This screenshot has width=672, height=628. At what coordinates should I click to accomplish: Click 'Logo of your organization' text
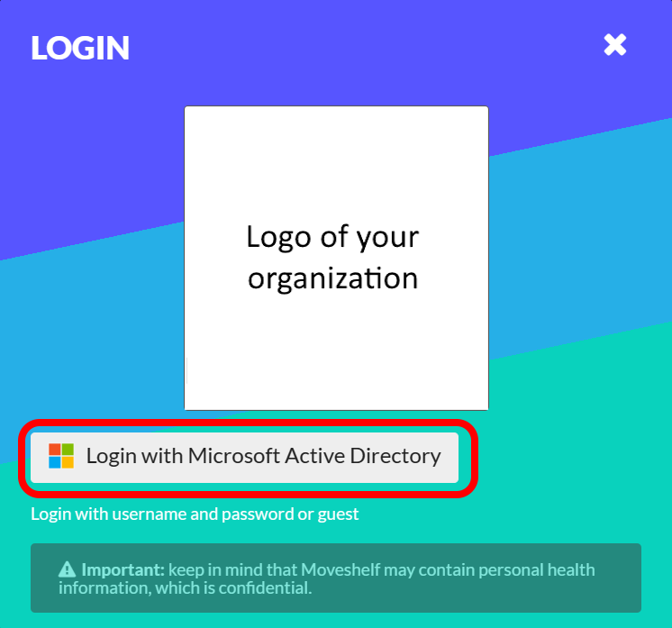(x=333, y=257)
